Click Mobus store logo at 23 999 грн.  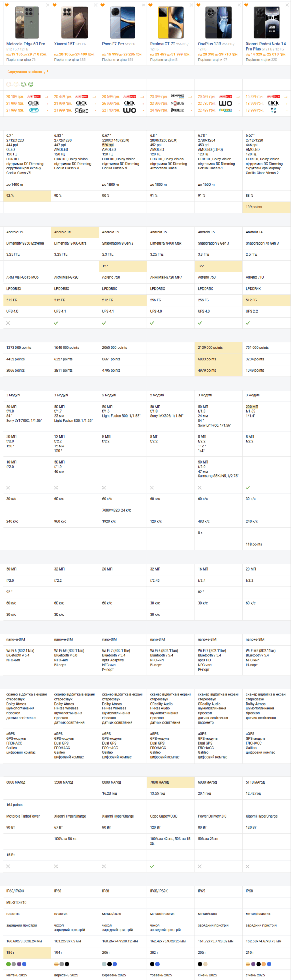[x=177, y=104]
